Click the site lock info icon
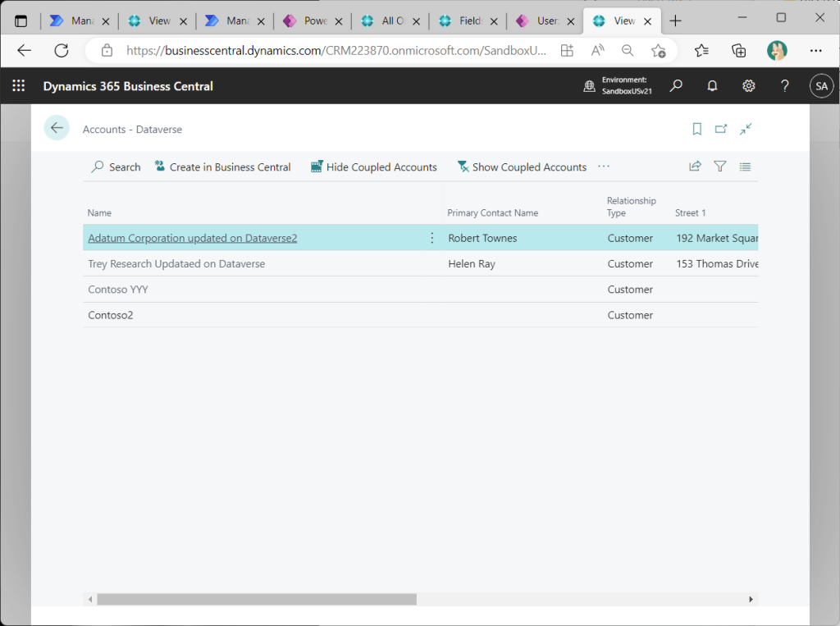The image size is (840, 626). click(x=107, y=50)
